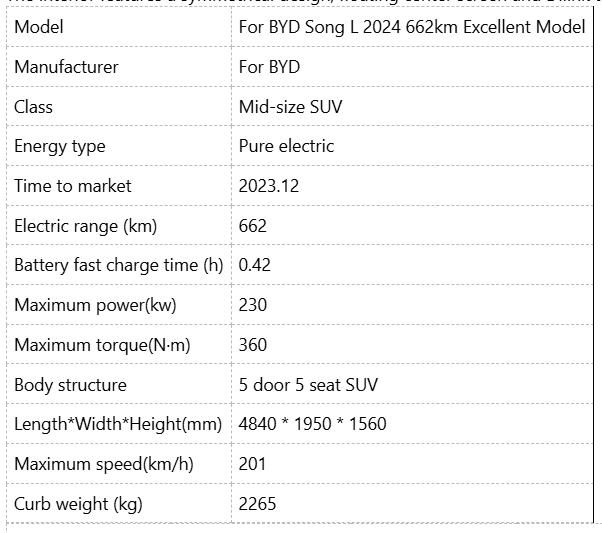Viewport: 602px width, 533px height.
Task: Select the 'Pure electric' value cell
Action: point(286,146)
